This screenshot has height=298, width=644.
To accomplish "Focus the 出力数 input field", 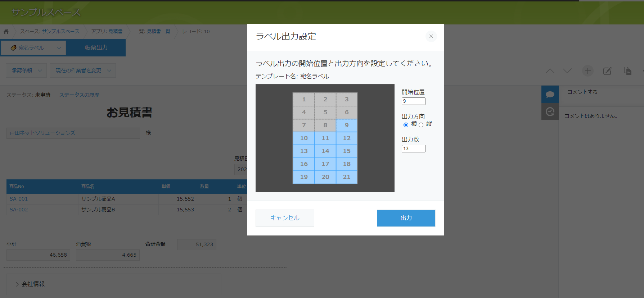I will tap(414, 149).
